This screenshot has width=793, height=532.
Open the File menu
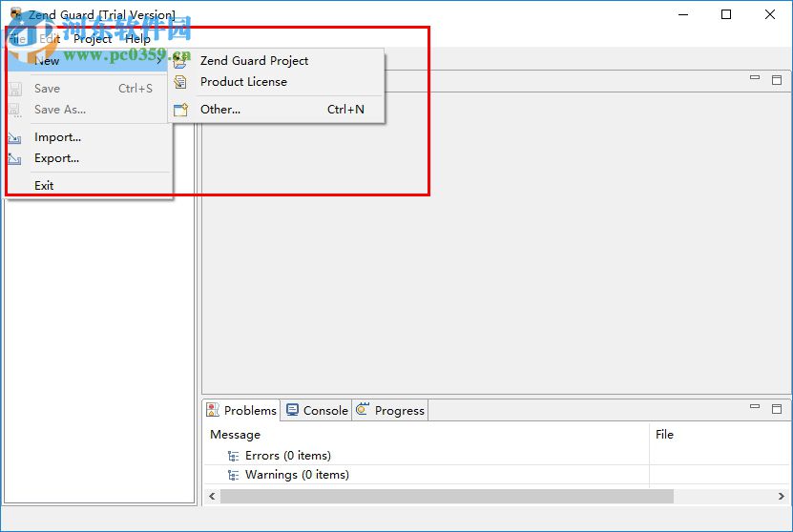(x=16, y=39)
